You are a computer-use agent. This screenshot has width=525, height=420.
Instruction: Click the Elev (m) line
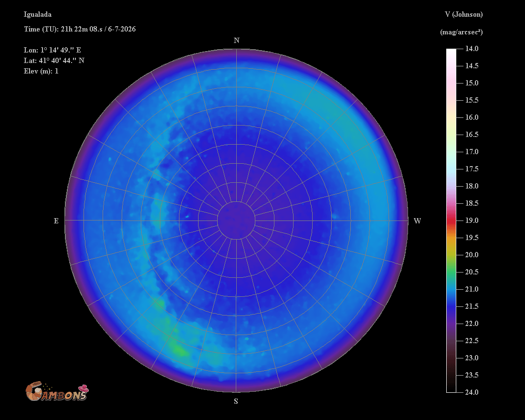pos(41,71)
